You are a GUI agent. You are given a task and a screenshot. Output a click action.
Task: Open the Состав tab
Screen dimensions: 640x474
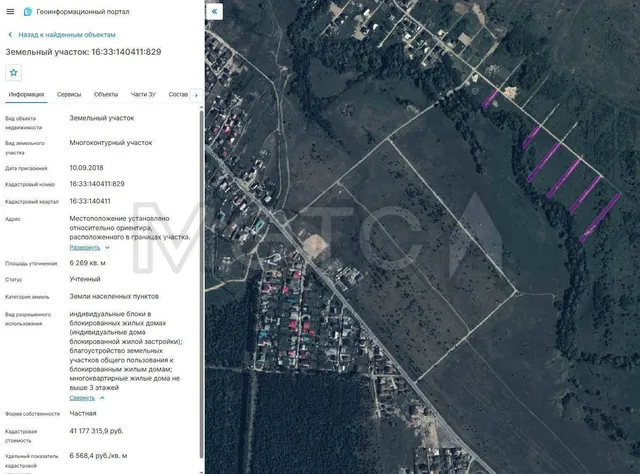click(x=178, y=94)
